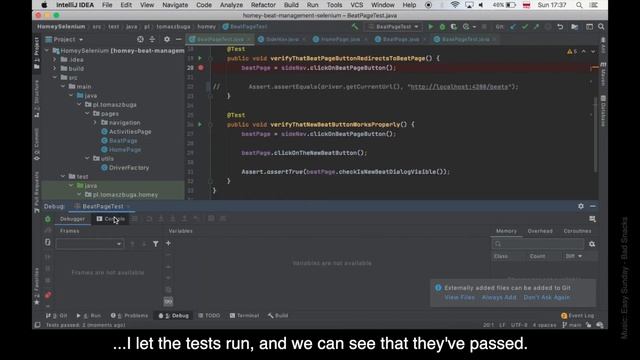Click the Debug bug icon in toolbar
This screenshot has height=360, width=640.
coord(442,27)
